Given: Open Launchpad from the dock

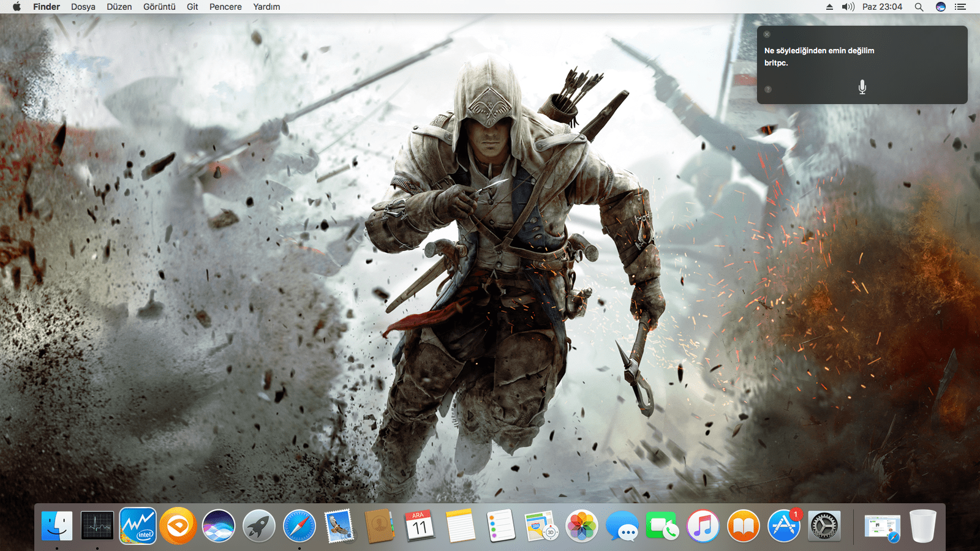Looking at the screenshot, I should coord(259,526).
